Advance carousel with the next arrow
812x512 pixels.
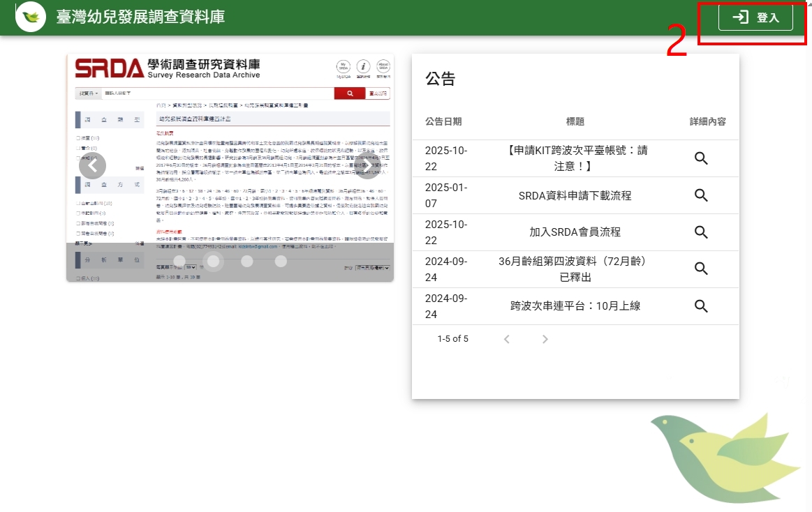(x=368, y=166)
